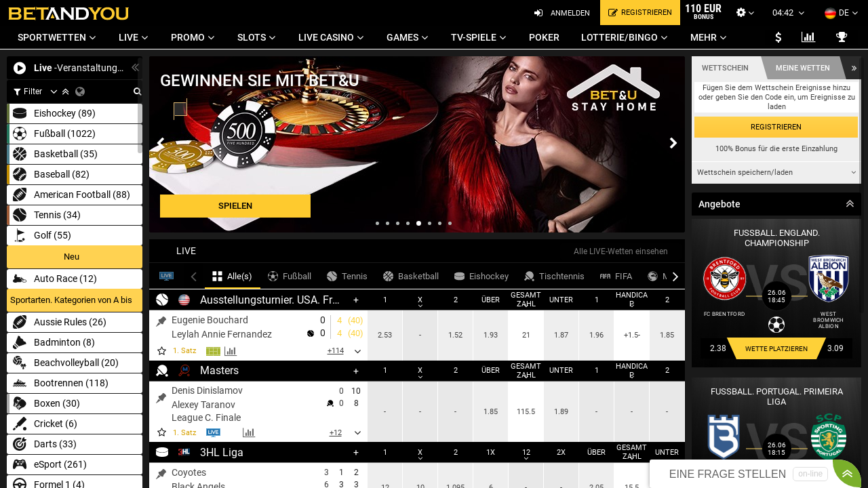Add Masters league with plus sign
The width and height of the screenshot is (868, 488).
[356, 371]
